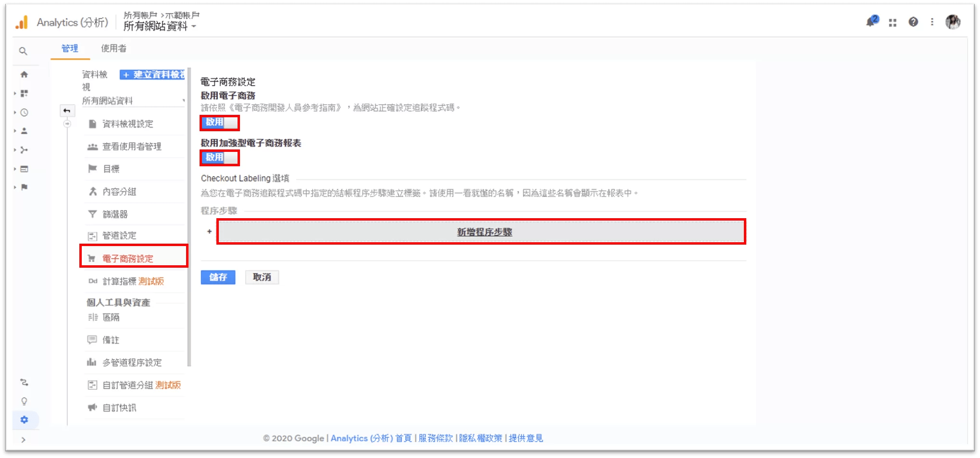Click the flag icon for 目標

point(92,169)
